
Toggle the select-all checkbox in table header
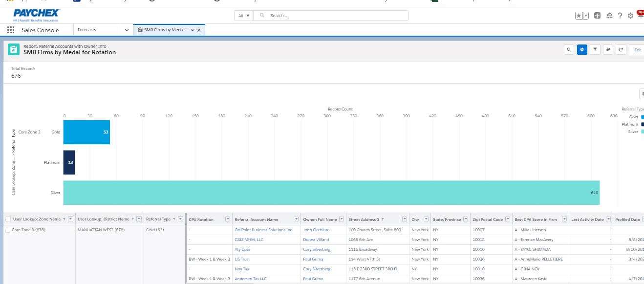tap(7, 219)
